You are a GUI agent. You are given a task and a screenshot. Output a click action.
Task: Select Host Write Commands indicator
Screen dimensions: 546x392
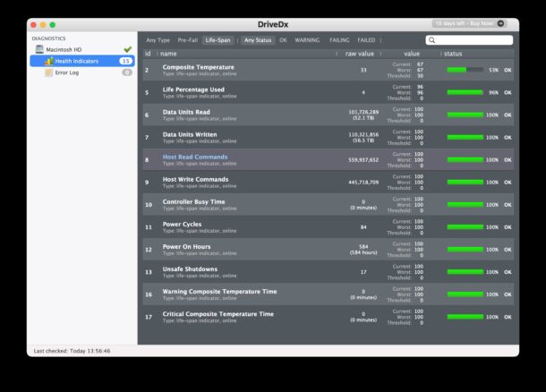(196, 179)
